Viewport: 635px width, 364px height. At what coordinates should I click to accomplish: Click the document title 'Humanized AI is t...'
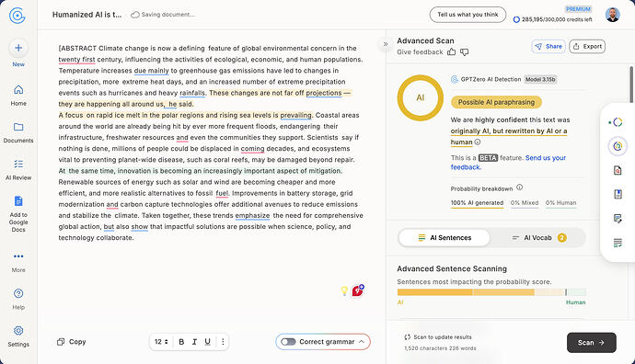[x=87, y=15]
